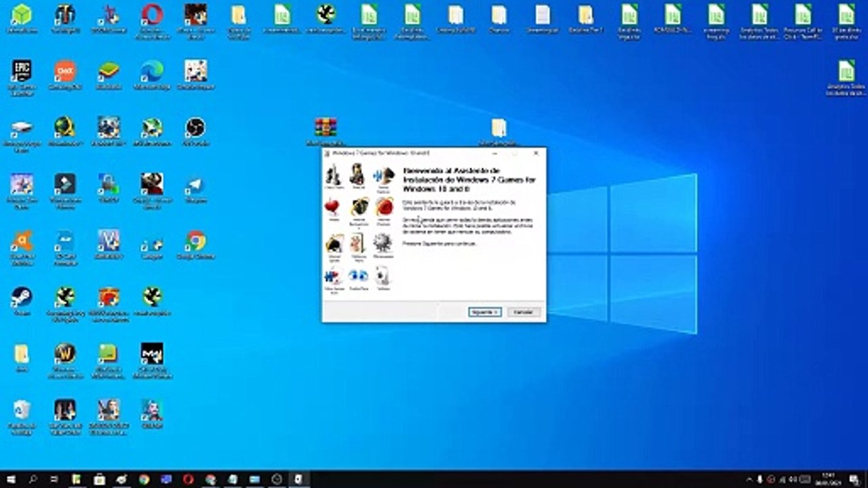
Task: Click the Mahjong Titans tile icon
Action: (x=358, y=243)
